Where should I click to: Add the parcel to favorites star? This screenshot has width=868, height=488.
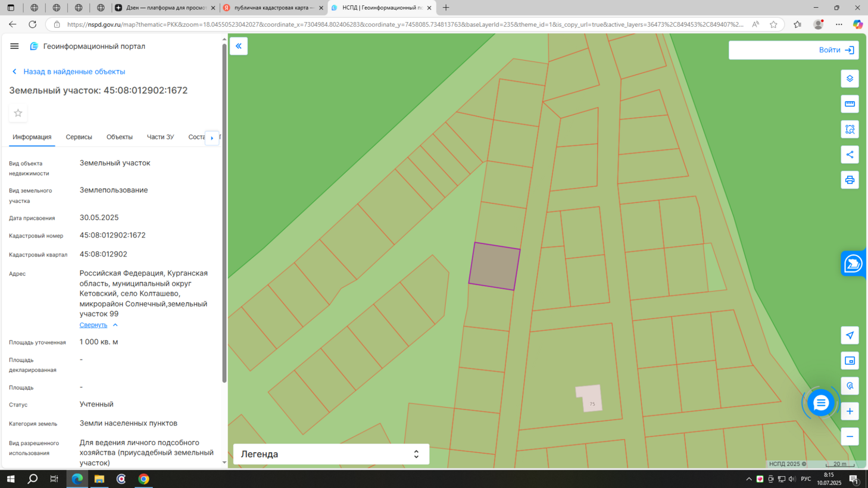click(18, 113)
